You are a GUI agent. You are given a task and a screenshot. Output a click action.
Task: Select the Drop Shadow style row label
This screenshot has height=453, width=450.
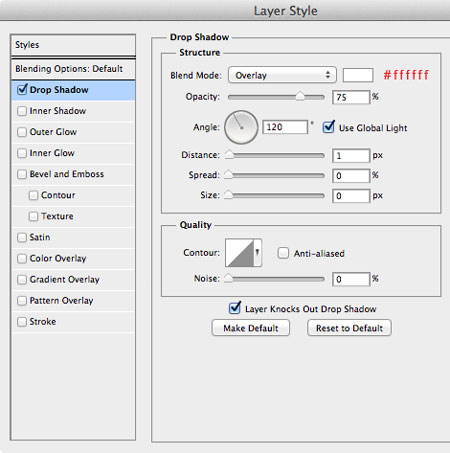59,90
